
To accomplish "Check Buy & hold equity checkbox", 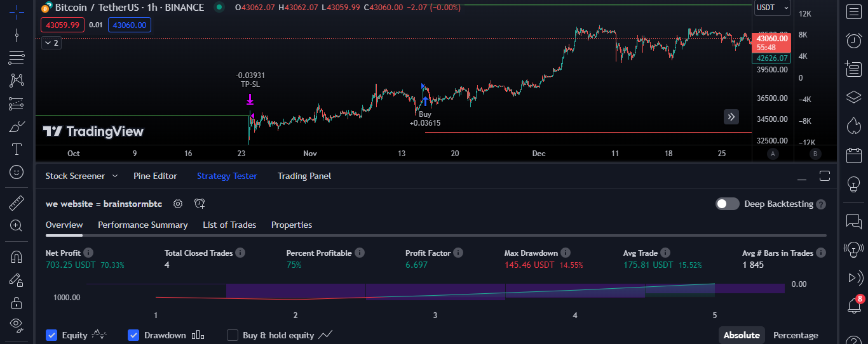I will 233,335.
